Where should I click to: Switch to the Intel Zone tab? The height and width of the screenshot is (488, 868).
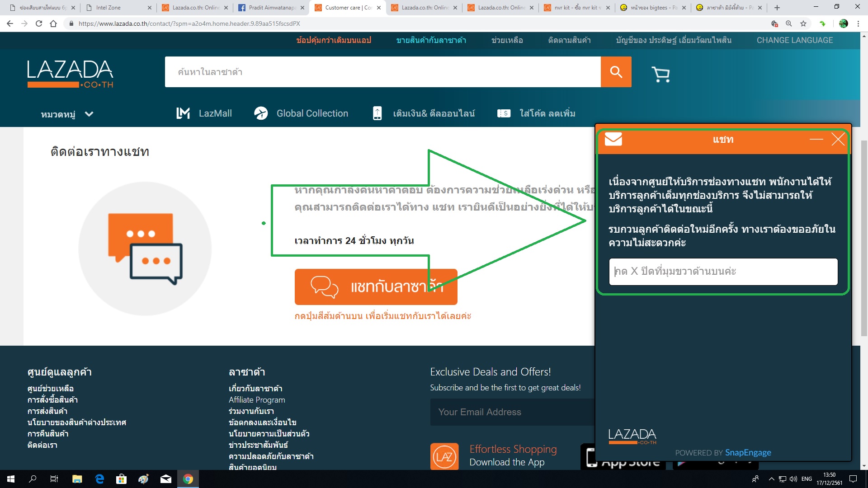pos(108,8)
